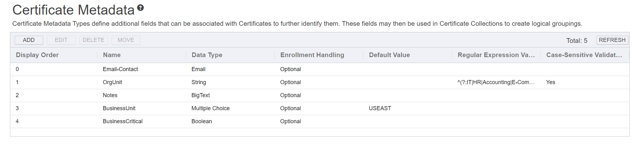Click the OrgUnit regular expression cell
The image size is (644, 144).
pos(496,82)
